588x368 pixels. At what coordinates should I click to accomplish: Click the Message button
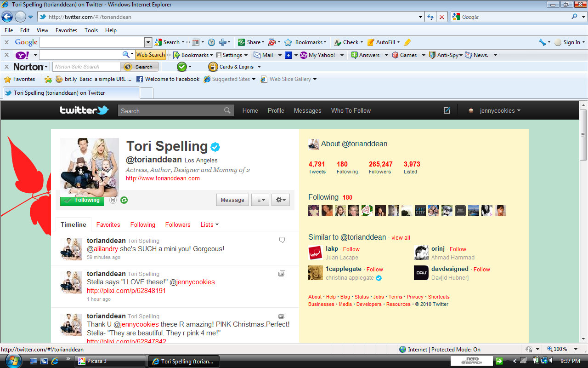pos(232,200)
